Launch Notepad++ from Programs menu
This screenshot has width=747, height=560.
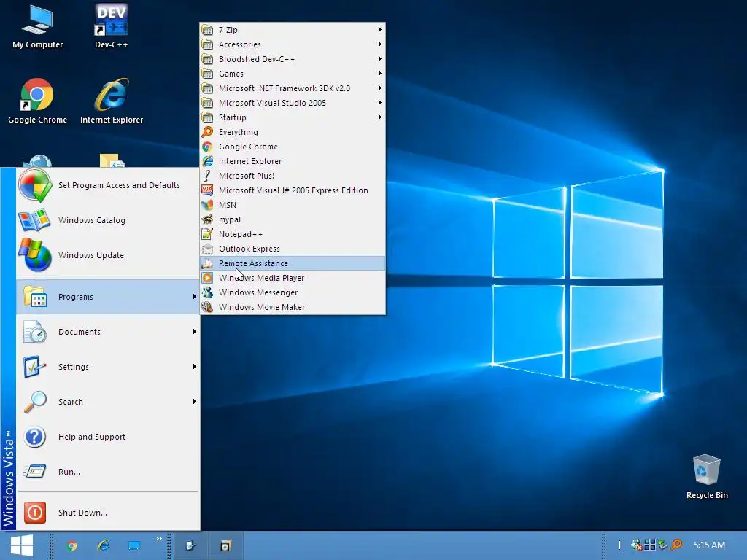[293, 234]
